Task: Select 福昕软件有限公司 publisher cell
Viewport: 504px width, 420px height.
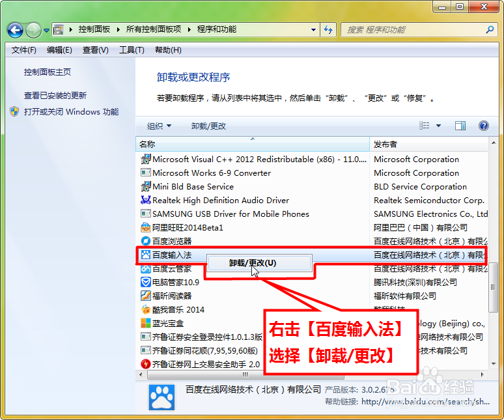Action: 405,296
